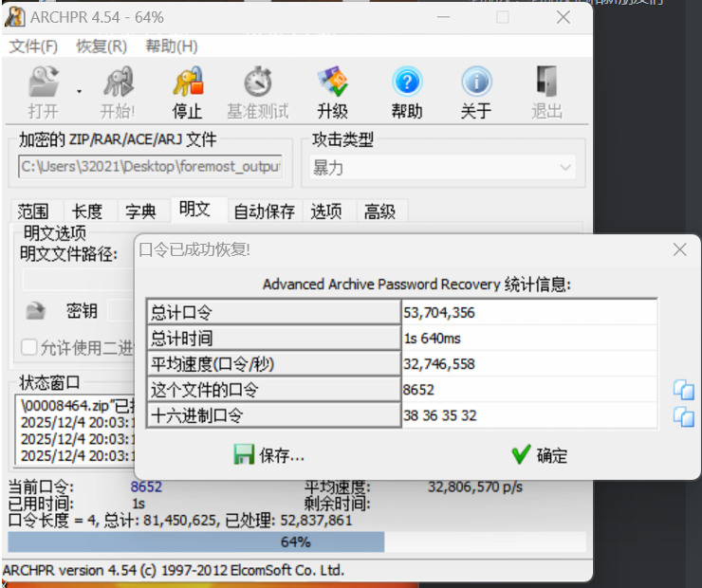Toggle the 允许使用二进制 checkbox
This screenshot has width=702, height=588.
tap(29, 347)
